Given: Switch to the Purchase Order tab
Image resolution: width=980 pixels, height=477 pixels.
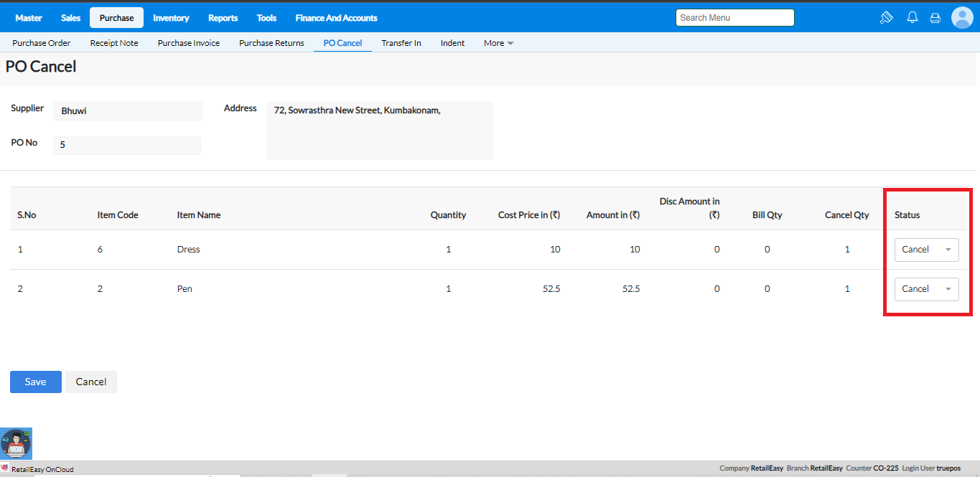Looking at the screenshot, I should coord(42,43).
